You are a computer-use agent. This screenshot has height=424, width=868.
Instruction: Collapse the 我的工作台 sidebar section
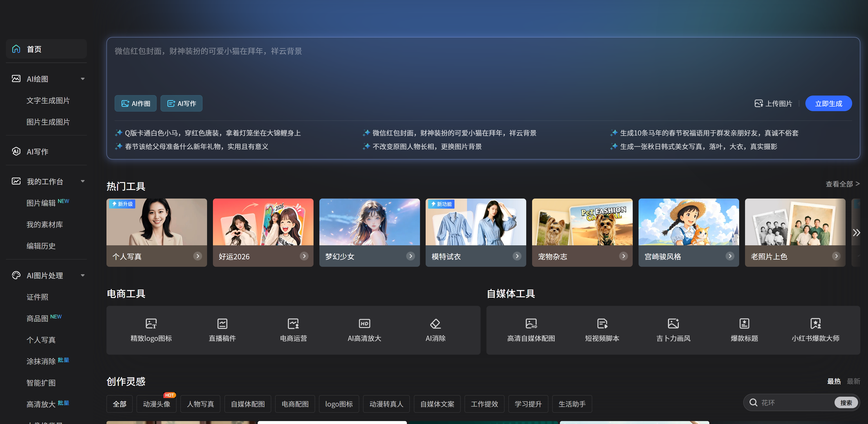pyautogui.click(x=83, y=181)
